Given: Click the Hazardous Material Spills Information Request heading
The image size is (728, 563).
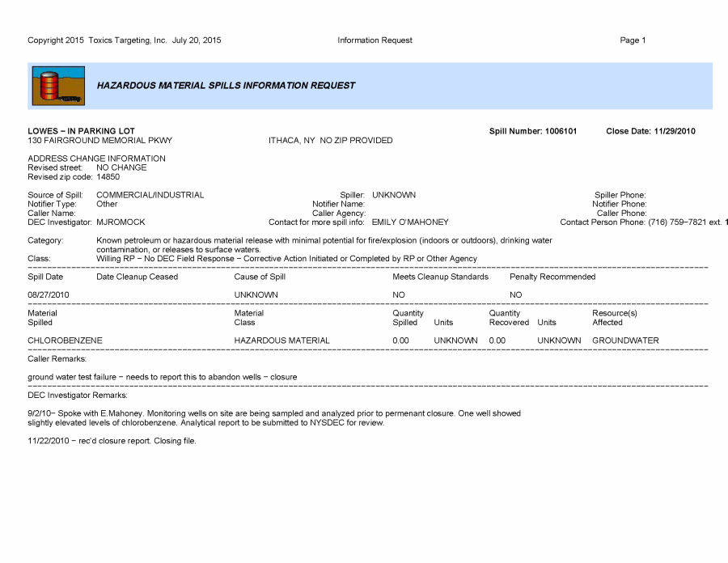Looking at the screenshot, I should (226, 86).
